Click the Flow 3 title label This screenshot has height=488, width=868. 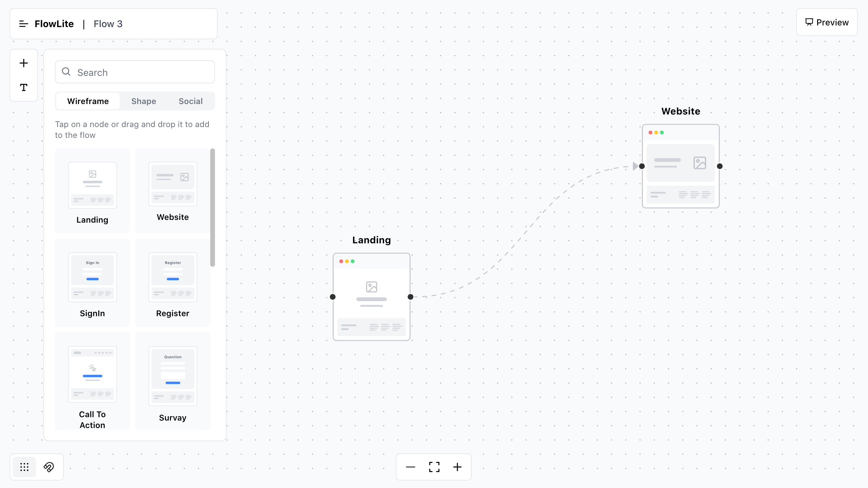pos(108,24)
